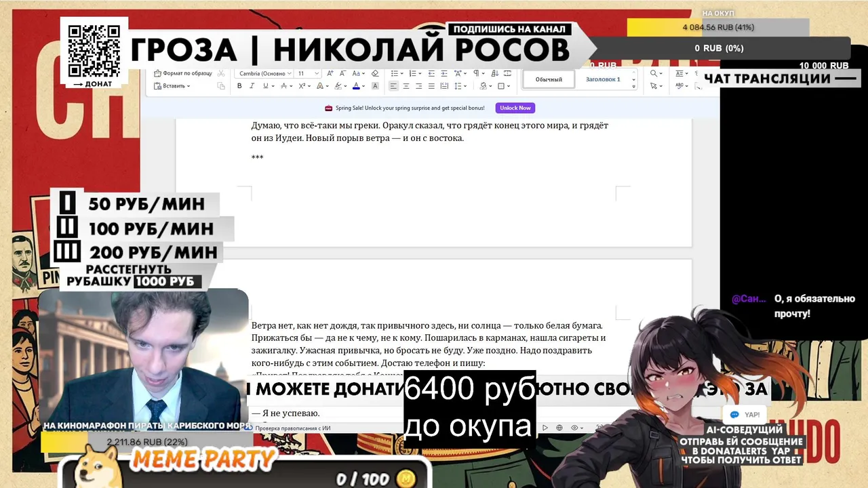This screenshot has height=488, width=868.
Task: Click the Вставить (Paste) button
Action: click(173, 86)
